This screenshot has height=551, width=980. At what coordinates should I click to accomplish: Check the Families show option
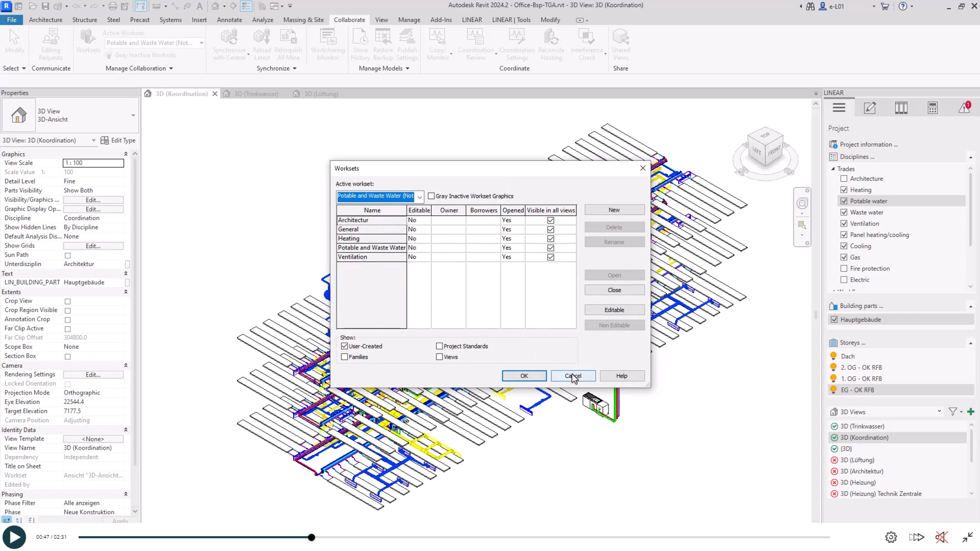pos(344,357)
